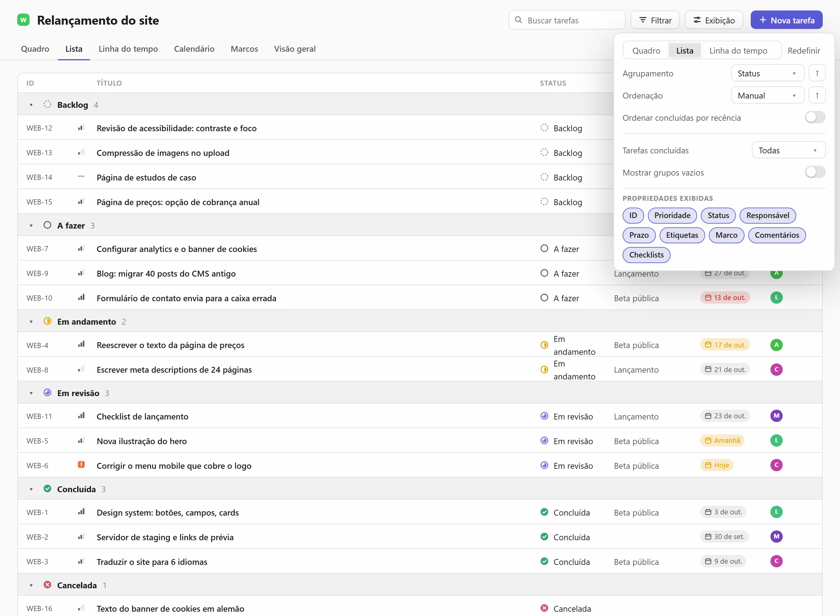Open Tarefas concluídas Todas dropdown
Screen dimensions: 840x616
point(788,150)
